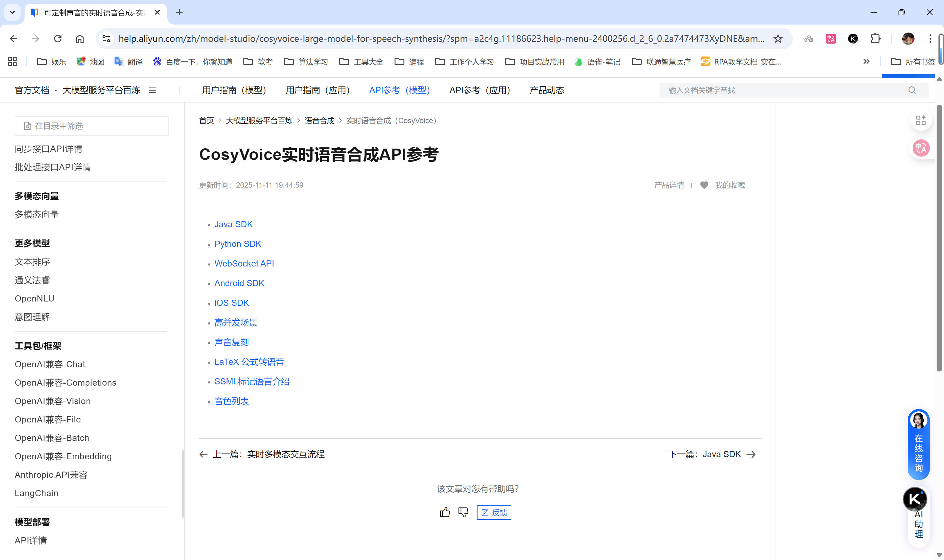Toggle the 我的收藏 favorite heart
The image size is (944, 560).
(x=704, y=185)
